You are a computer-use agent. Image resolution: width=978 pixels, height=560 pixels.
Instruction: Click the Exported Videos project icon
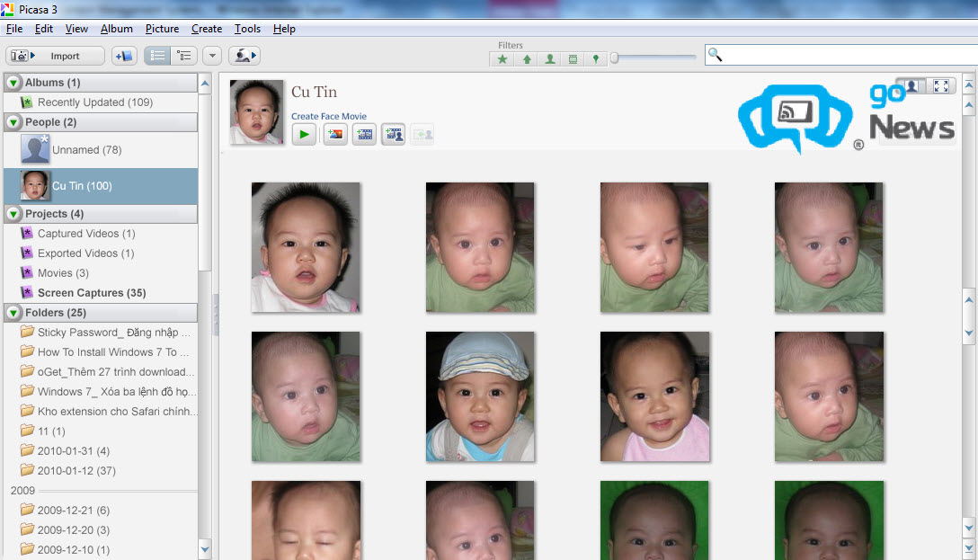click(x=26, y=253)
